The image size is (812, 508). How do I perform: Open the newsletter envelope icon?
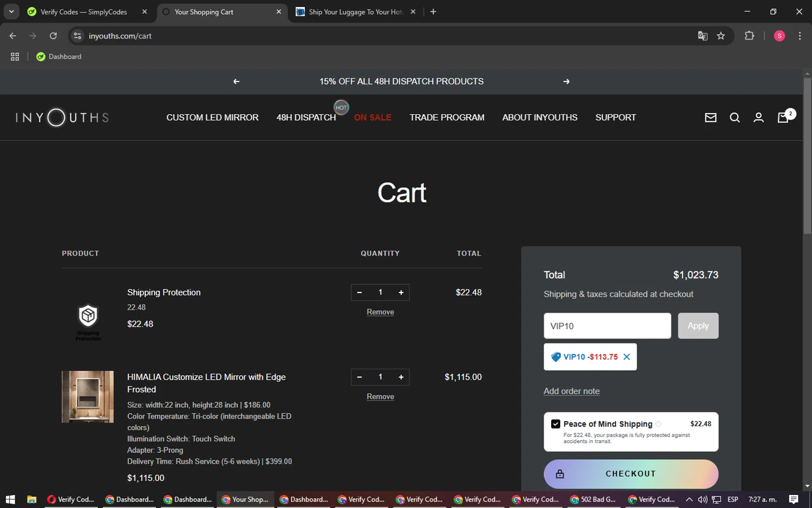711,118
